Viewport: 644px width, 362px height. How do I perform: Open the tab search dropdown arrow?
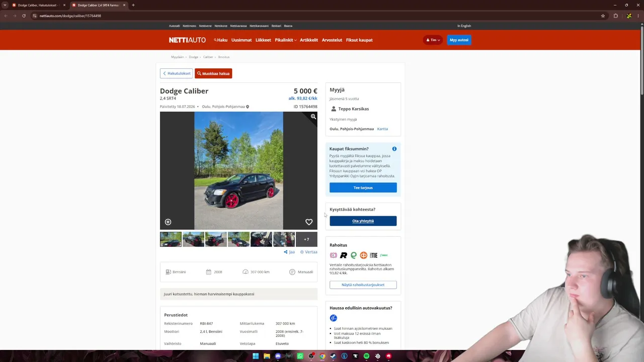click(5, 5)
